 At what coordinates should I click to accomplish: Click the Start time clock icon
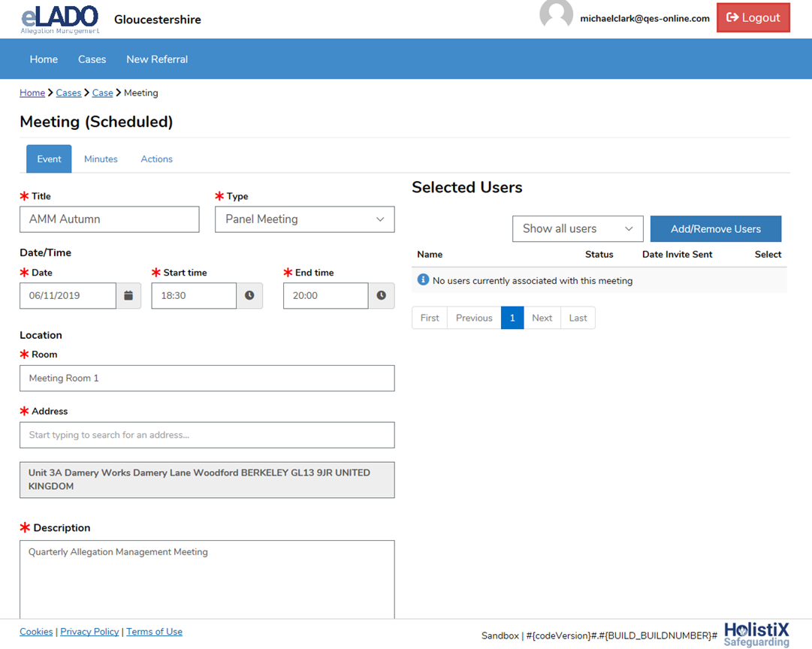pyautogui.click(x=249, y=296)
